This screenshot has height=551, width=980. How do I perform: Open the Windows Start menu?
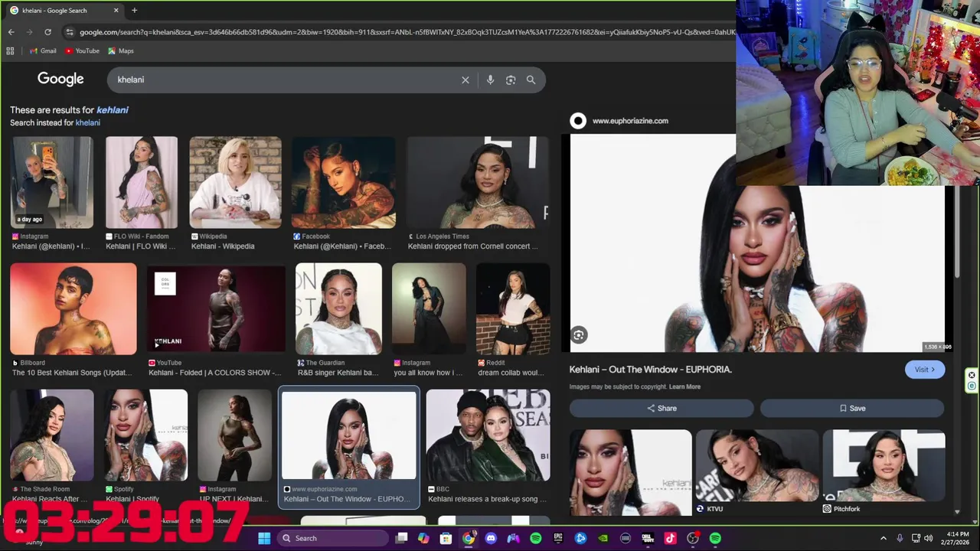(x=264, y=538)
